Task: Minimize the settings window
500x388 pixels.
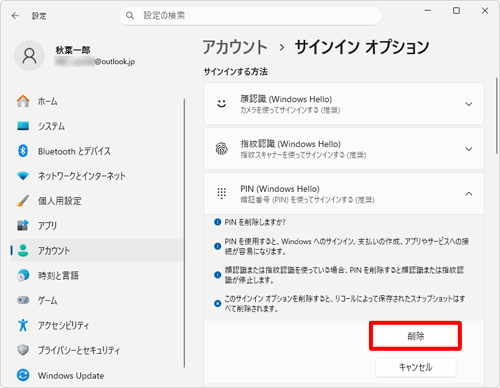Action: [x=428, y=11]
